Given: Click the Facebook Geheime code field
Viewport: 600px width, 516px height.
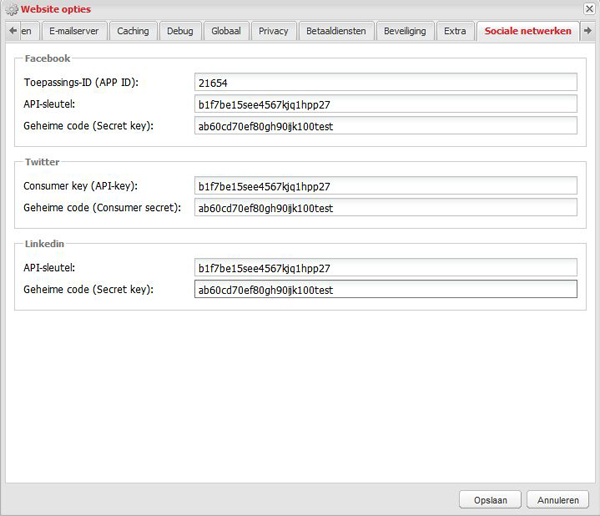Looking at the screenshot, I should point(386,126).
